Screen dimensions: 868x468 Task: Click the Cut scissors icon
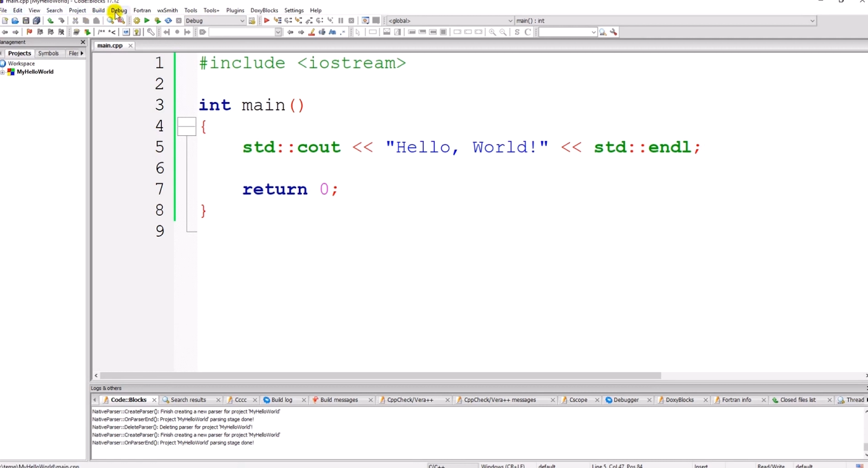76,21
